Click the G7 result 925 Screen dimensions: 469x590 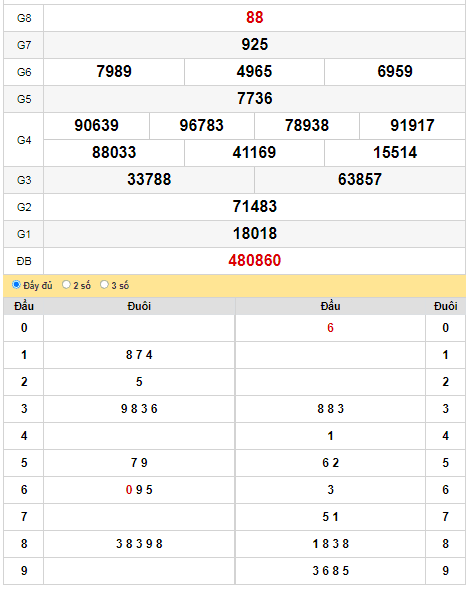[x=254, y=44]
